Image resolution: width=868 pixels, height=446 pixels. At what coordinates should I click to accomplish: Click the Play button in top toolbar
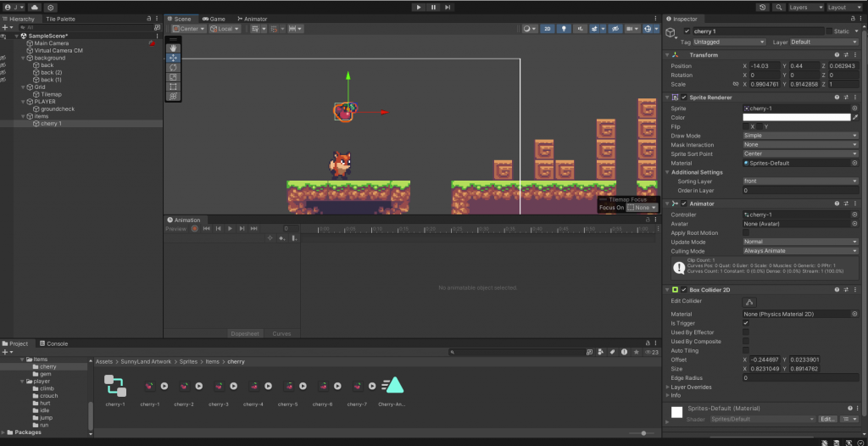(x=419, y=7)
